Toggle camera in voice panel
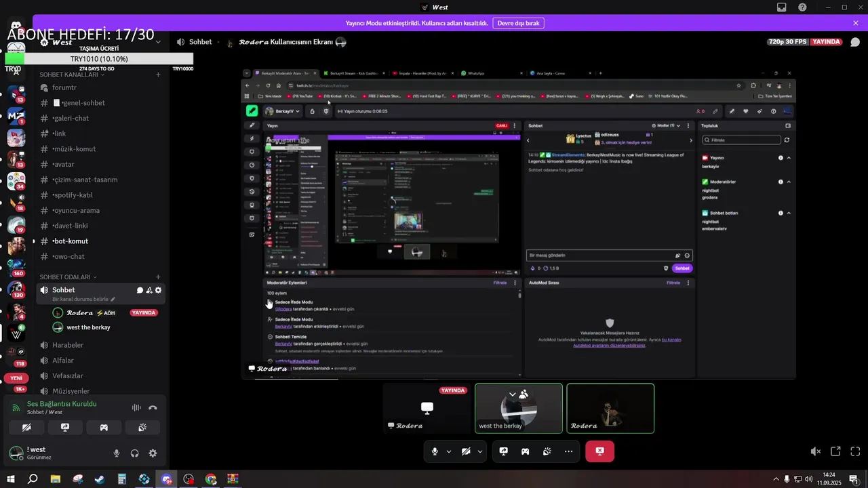Screen dimensions: 868x488 click(26, 428)
